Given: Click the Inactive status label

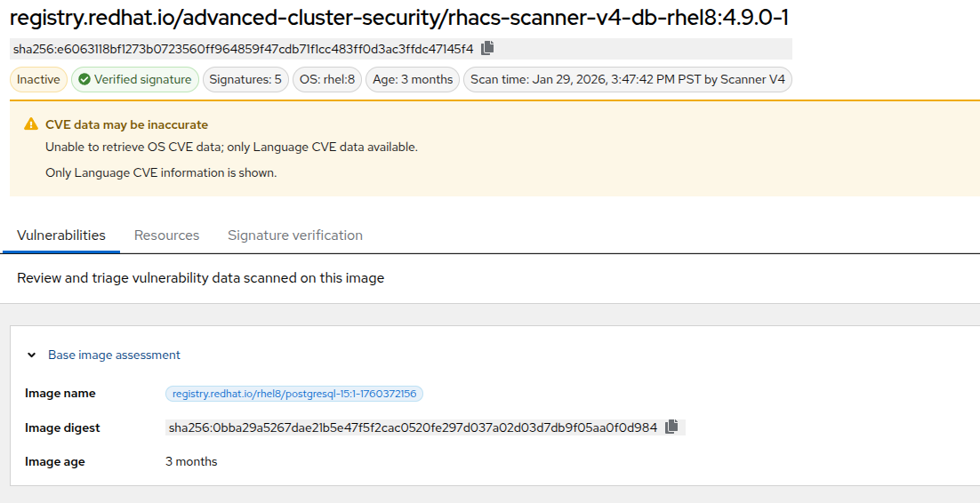Looking at the screenshot, I should pyautogui.click(x=38, y=80).
